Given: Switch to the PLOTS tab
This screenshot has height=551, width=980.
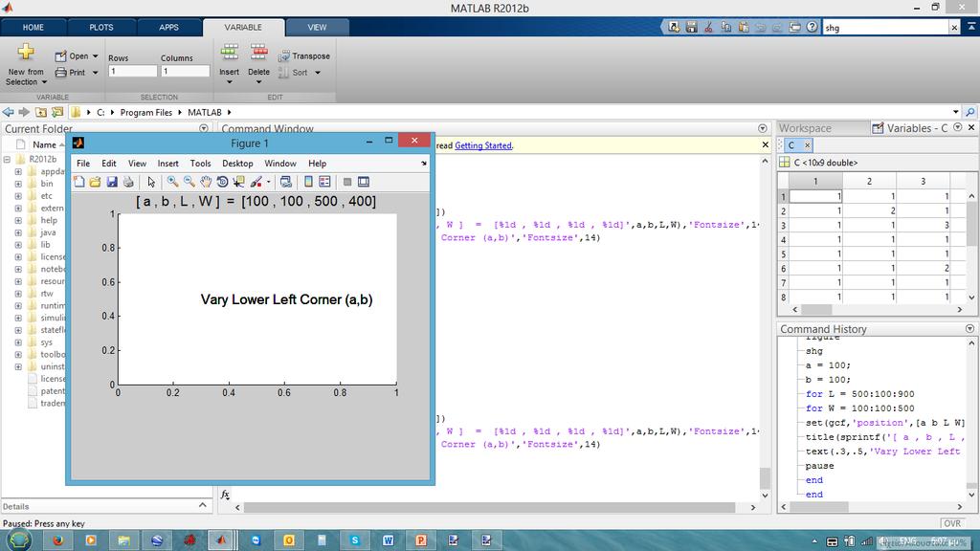Looking at the screenshot, I should click(x=101, y=28).
